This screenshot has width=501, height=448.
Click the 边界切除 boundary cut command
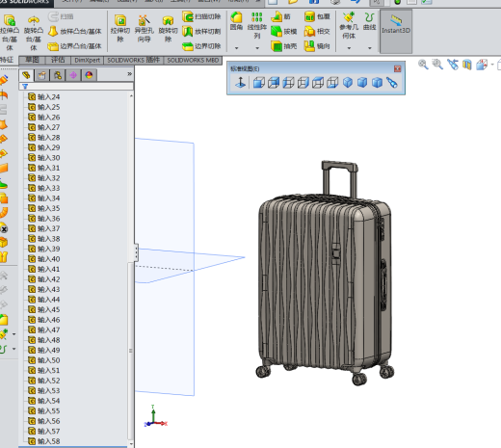pyautogui.click(x=201, y=46)
